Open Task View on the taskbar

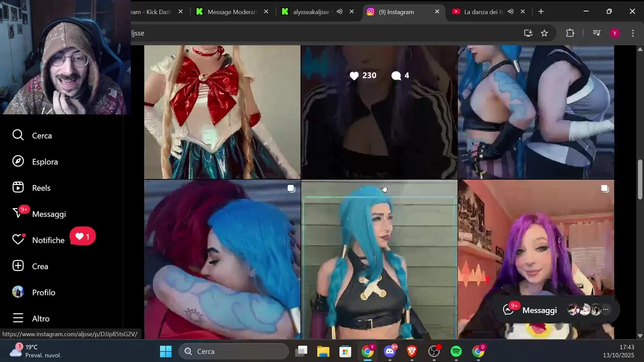tap(301, 351)
